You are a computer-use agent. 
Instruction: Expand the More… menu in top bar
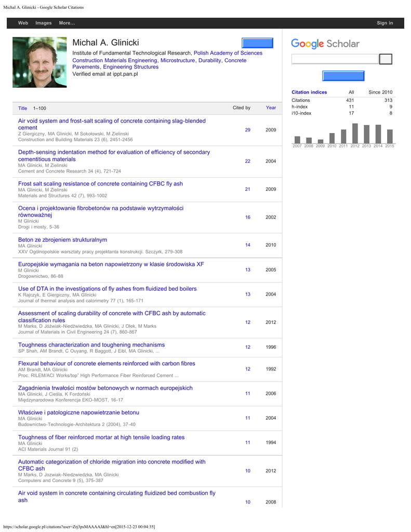pyautogui.click(x=67, y=23)
